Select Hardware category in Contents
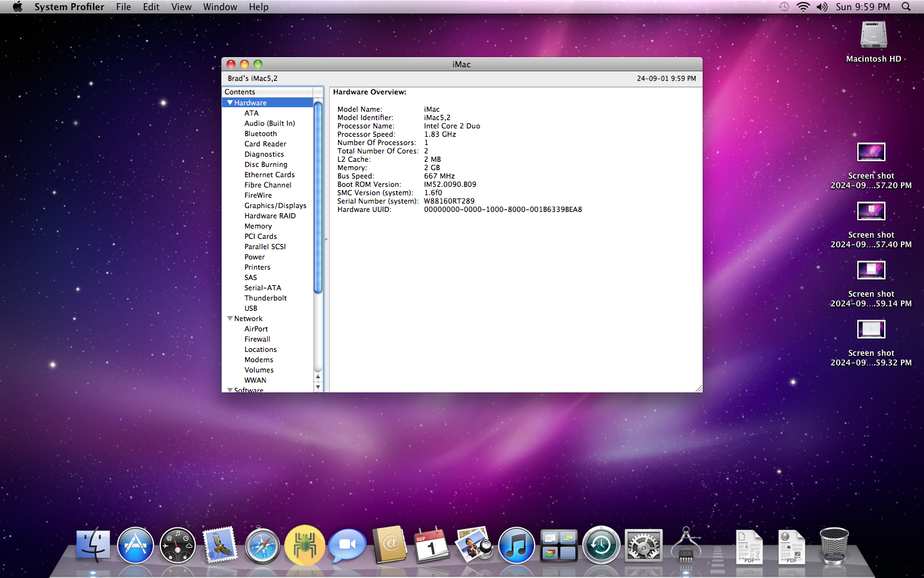This screenshot has height=578, width=924. (x=268, y=103)
